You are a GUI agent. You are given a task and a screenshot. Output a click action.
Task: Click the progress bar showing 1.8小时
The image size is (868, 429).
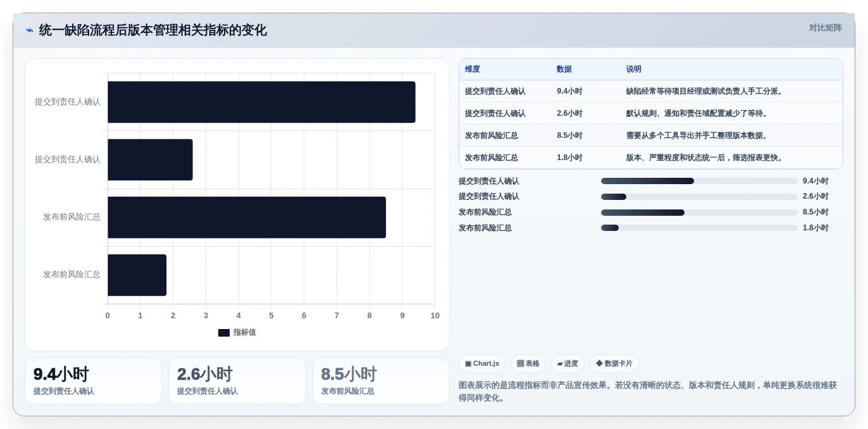pos(699,228)
